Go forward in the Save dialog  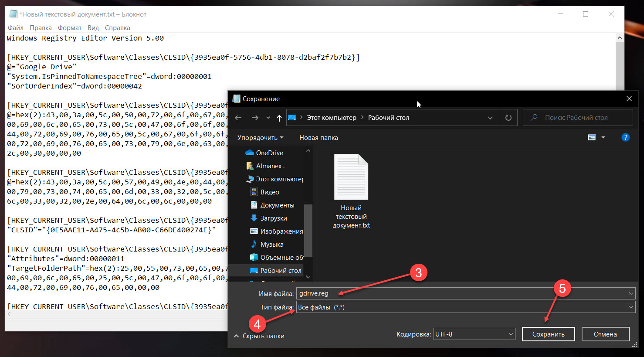pos(255,118)
